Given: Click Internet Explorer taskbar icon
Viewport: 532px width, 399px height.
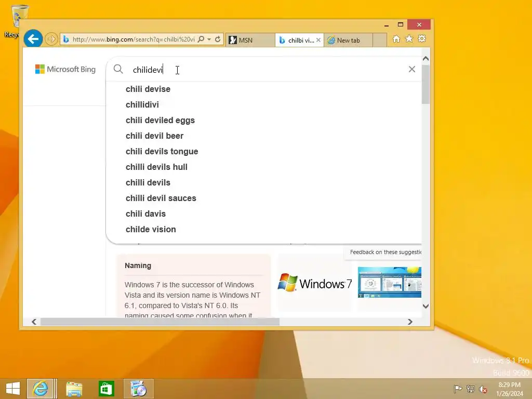Looking at the screenshot, I should tap(40, 389).
